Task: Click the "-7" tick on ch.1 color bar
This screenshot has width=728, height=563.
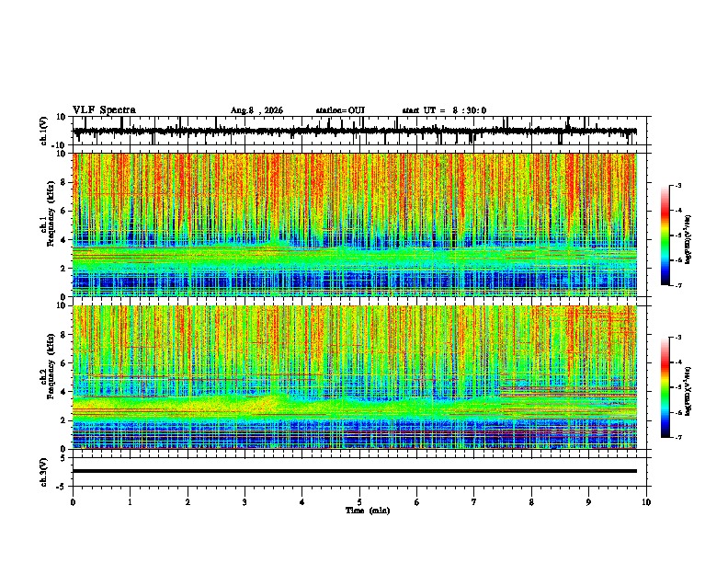Action: pos(677,285)
